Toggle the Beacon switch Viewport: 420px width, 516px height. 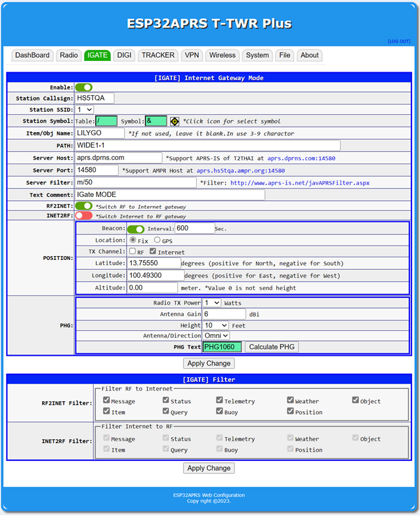coord(135,228)
